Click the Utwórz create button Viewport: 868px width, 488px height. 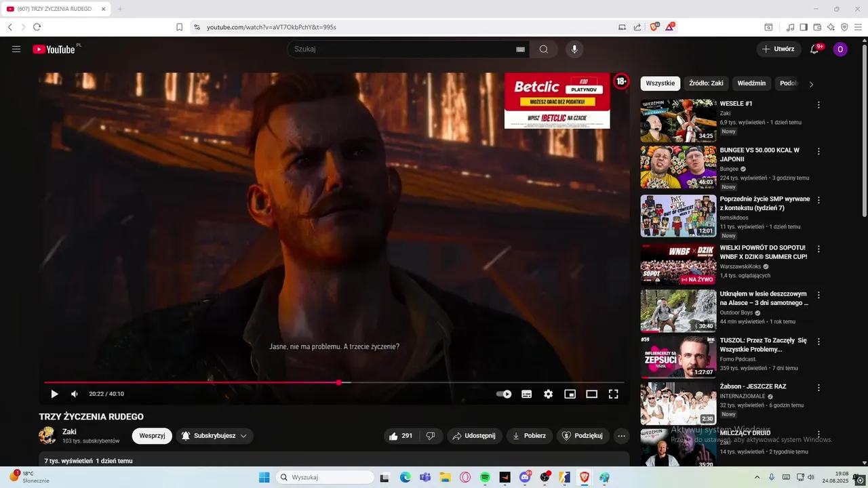coord(778,49)
